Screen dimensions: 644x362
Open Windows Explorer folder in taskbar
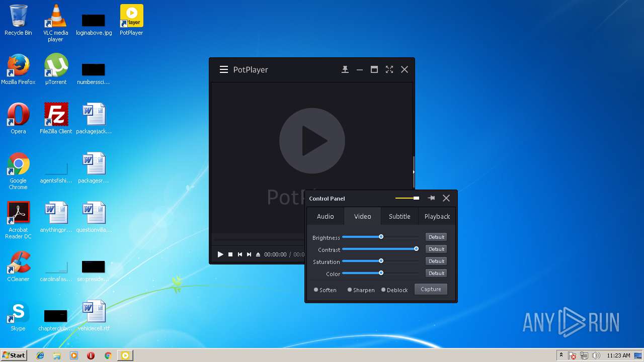point(57,355)
